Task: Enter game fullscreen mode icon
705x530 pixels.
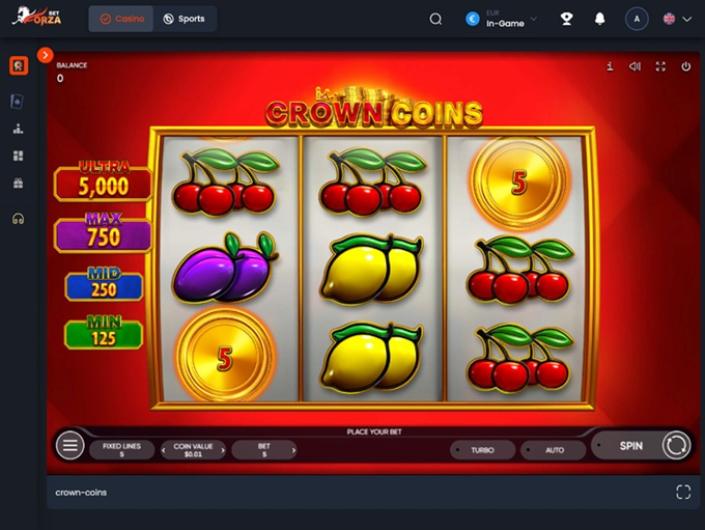Action: pyautogui.click(x=660, y=67)
